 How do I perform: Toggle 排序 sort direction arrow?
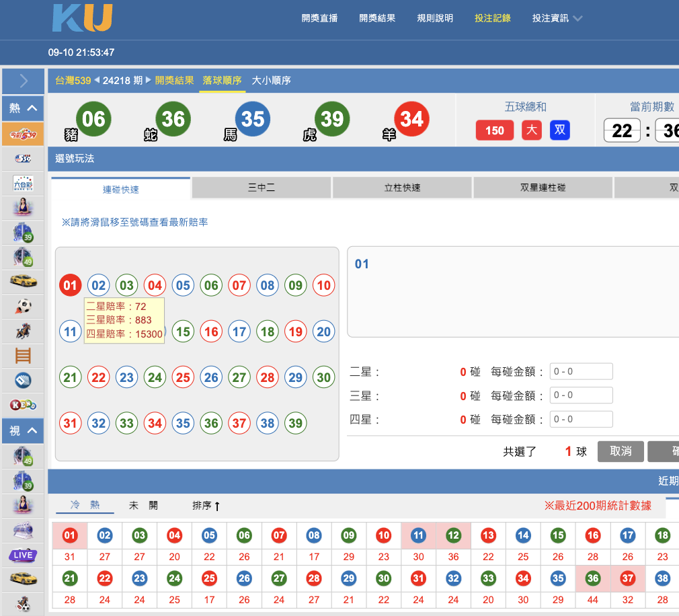click(x=217, y=506)
